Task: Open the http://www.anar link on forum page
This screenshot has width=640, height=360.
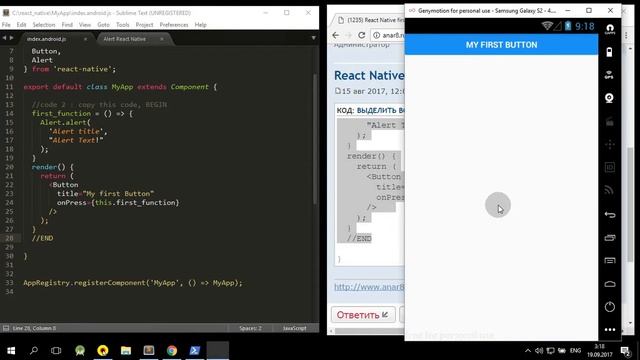Action: coord(369,287)
